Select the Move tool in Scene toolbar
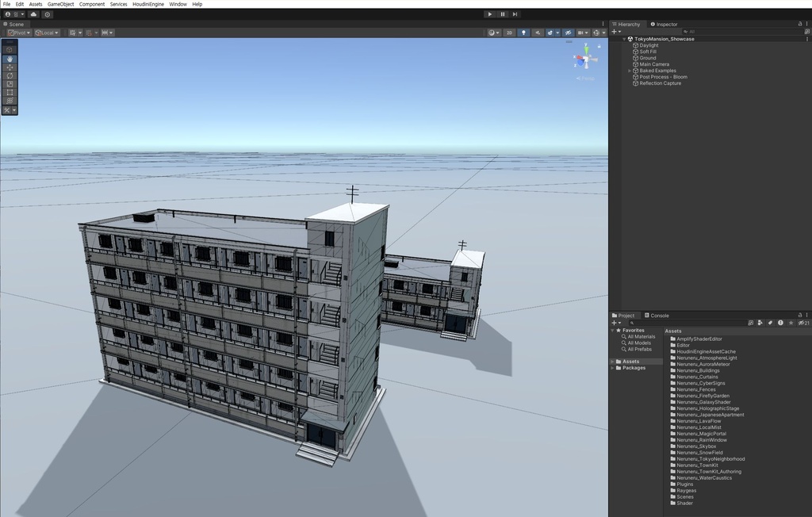The image size is (812, 517). click(10, 67)
